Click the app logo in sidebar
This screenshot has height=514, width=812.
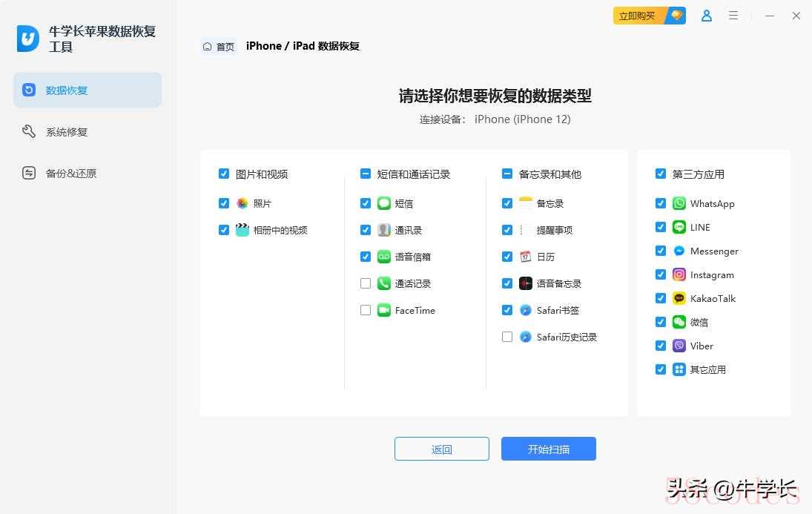pyautogui.click(x=28, y=39)
